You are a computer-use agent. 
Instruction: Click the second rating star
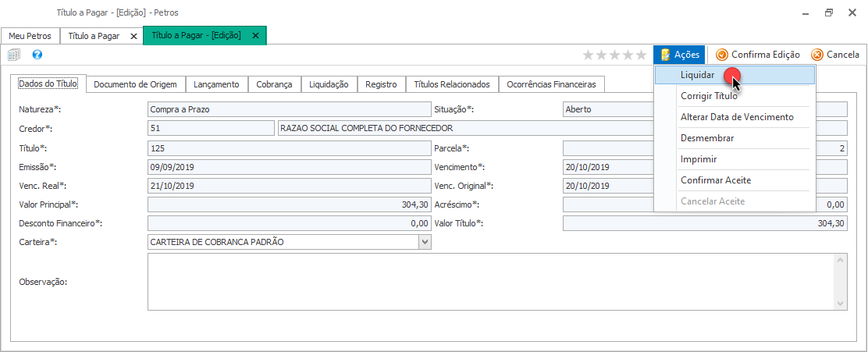pos(601,55)
